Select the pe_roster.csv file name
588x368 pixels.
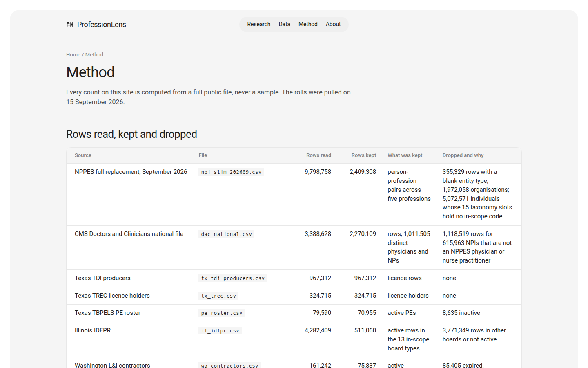[222, 313]
